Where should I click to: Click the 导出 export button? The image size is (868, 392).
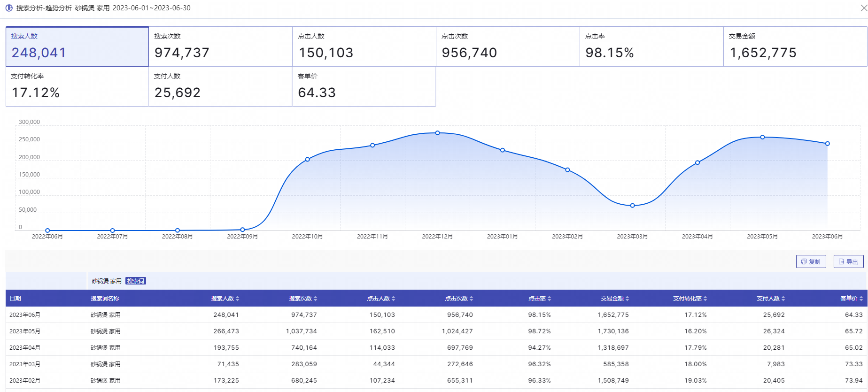pos(848,261)
